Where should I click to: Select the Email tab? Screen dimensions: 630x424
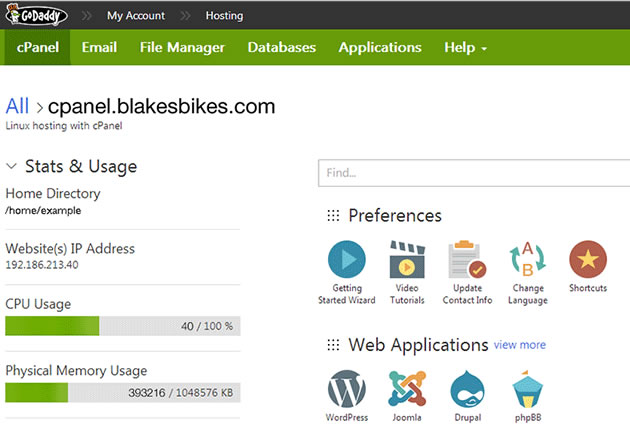click(99, 47)
